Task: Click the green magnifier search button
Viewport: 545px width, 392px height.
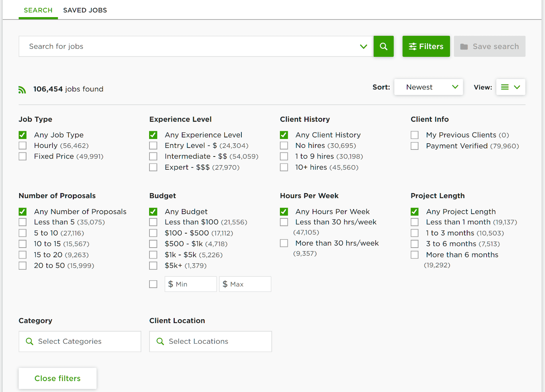Action: (383, 46)
